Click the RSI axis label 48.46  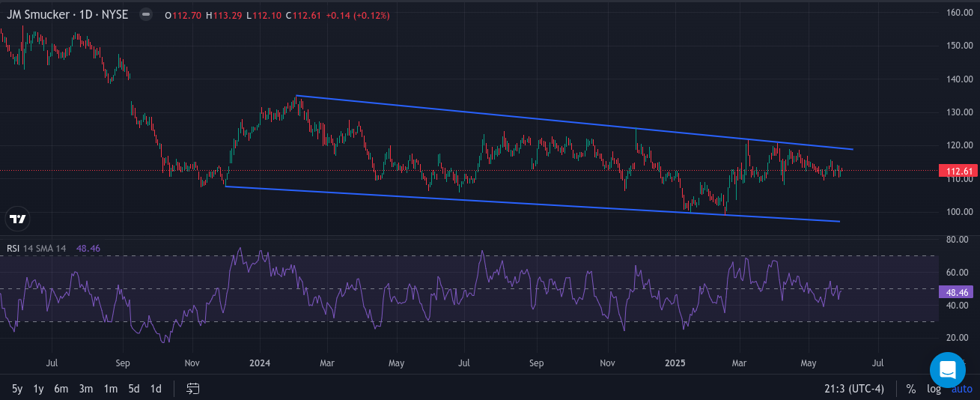click(x=955, y=291)
